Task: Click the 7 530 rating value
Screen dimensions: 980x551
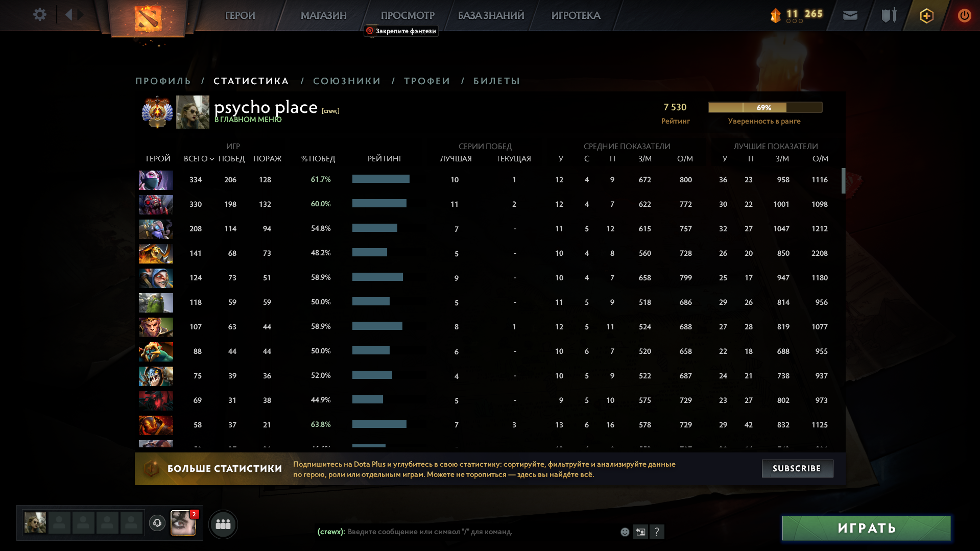Action: [675, 107]
